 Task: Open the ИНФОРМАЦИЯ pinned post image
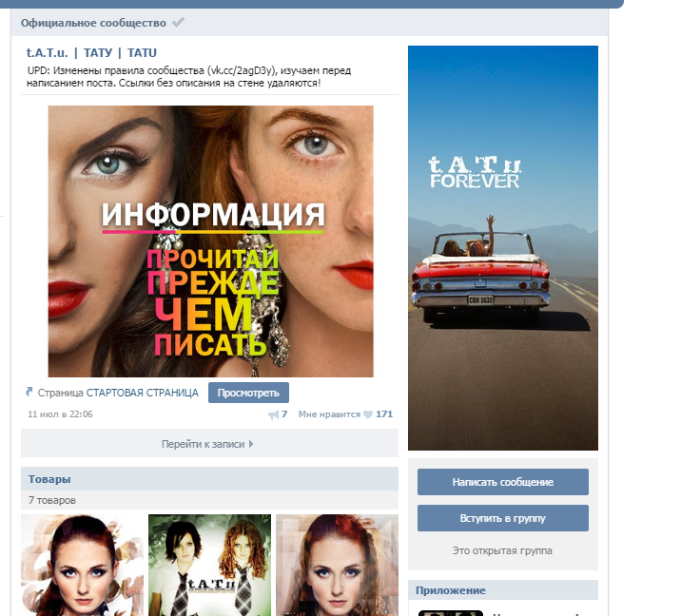pos(210,241)
